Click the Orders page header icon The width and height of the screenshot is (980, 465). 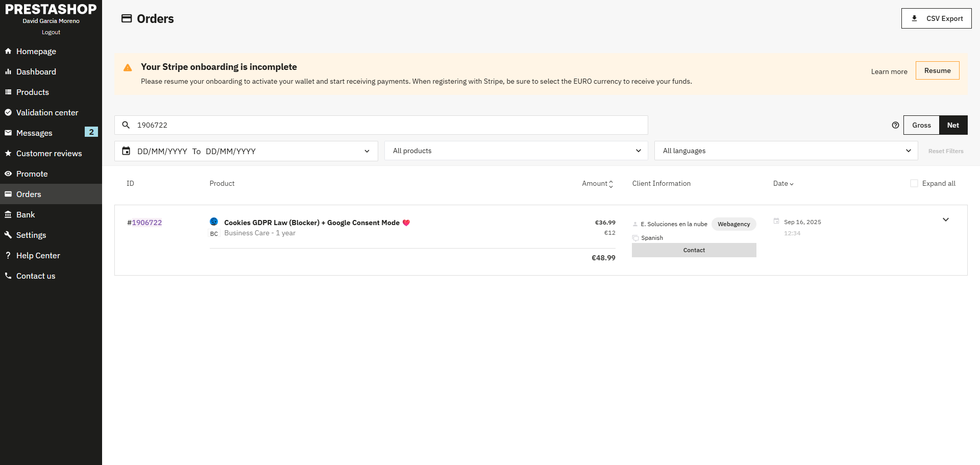(x=126, y=19)
